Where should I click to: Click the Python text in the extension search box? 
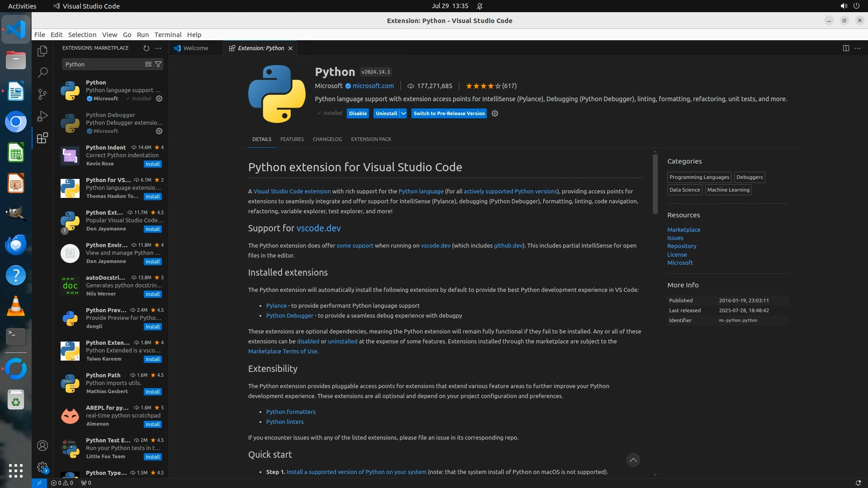pos(75,64)
